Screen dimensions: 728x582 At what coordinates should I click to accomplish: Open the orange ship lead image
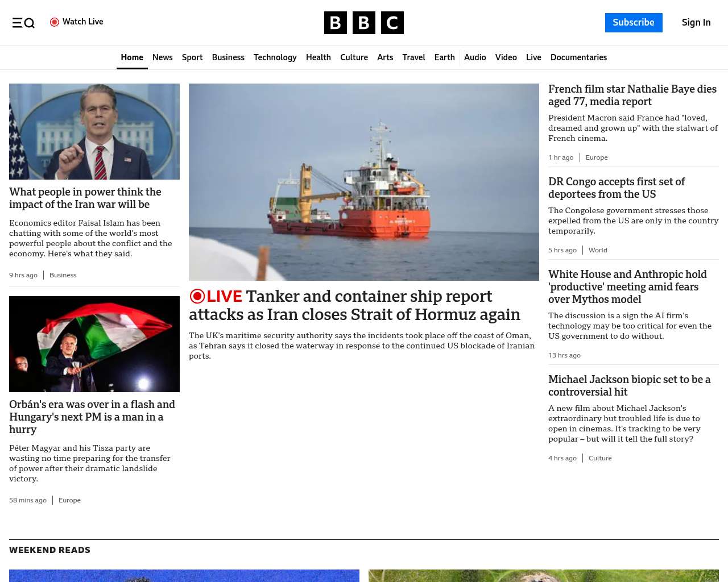tap(364, 182)
